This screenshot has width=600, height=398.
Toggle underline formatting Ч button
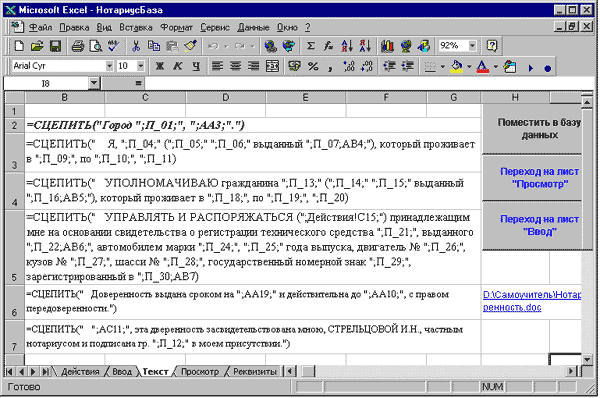click(x=196, y=67)
